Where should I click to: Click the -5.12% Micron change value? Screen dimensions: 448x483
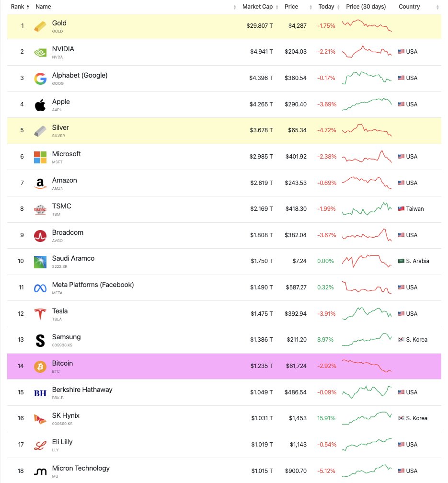tap(327, 471)
